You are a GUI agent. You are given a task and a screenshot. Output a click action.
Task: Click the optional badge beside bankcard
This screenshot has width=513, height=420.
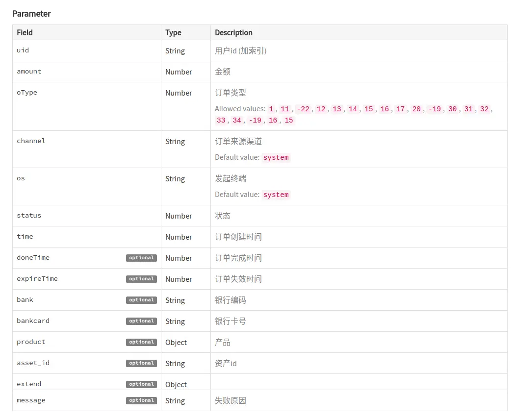click(141, 321)
